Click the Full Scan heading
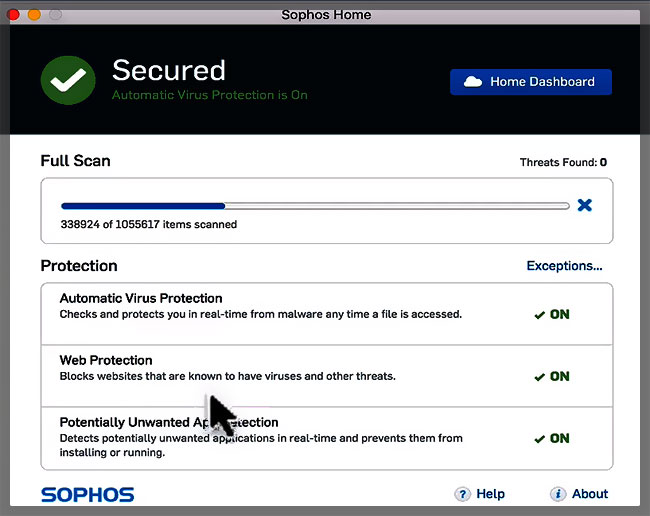Image resolution: width=650 pixels, height=516 pixels. 75,161
